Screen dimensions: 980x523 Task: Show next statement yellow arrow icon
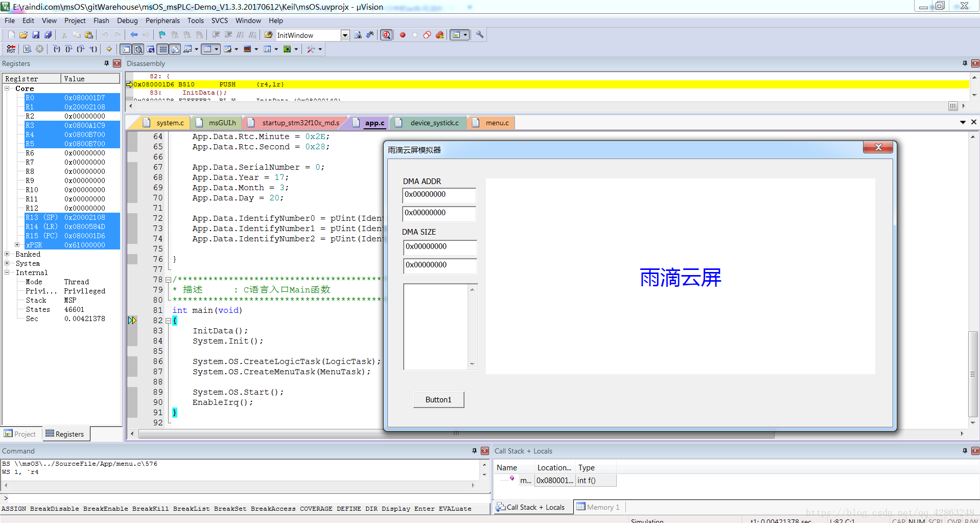pos(109,49)
